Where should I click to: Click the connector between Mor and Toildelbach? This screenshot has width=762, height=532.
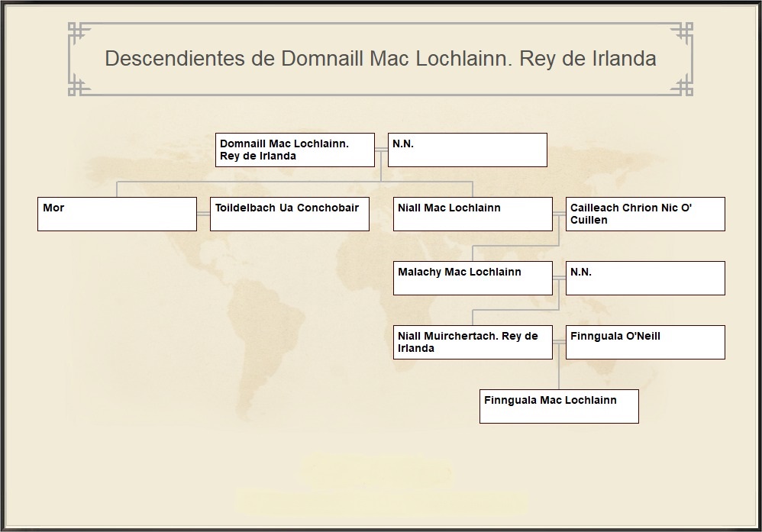[203, 214]
